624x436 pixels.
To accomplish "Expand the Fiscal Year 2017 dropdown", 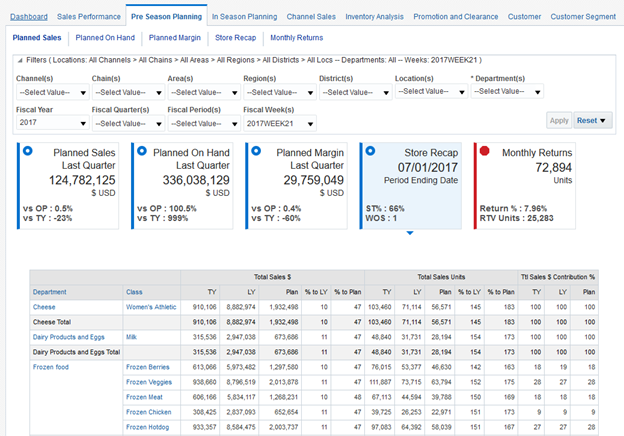I will coord(52,123).
